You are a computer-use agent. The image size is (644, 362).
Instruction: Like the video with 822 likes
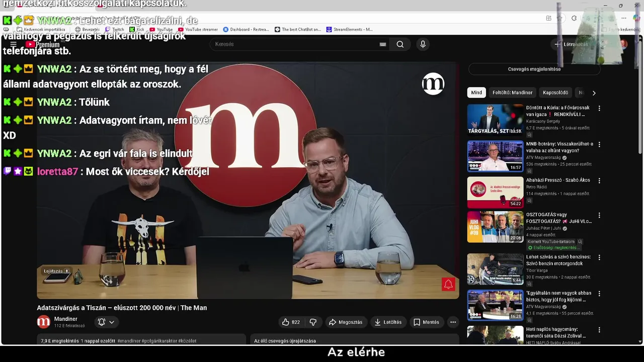291,322
